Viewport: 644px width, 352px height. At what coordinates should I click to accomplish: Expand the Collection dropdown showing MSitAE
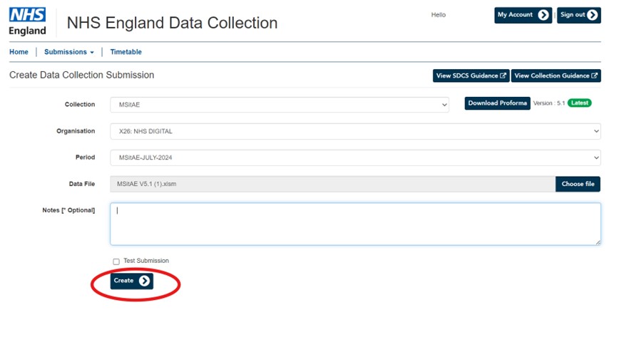(280, 105)
